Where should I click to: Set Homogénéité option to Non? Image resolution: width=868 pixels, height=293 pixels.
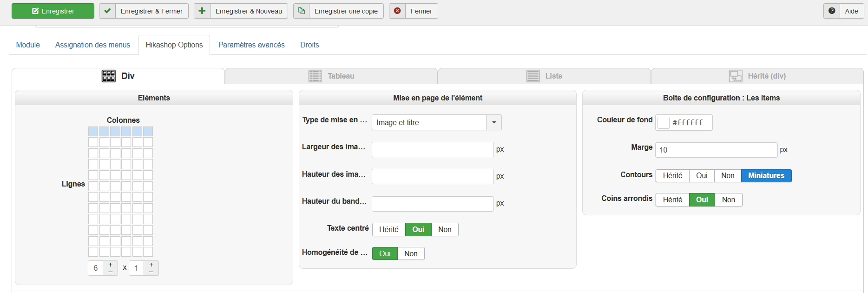pyautogui.click(x=411, y=253)
